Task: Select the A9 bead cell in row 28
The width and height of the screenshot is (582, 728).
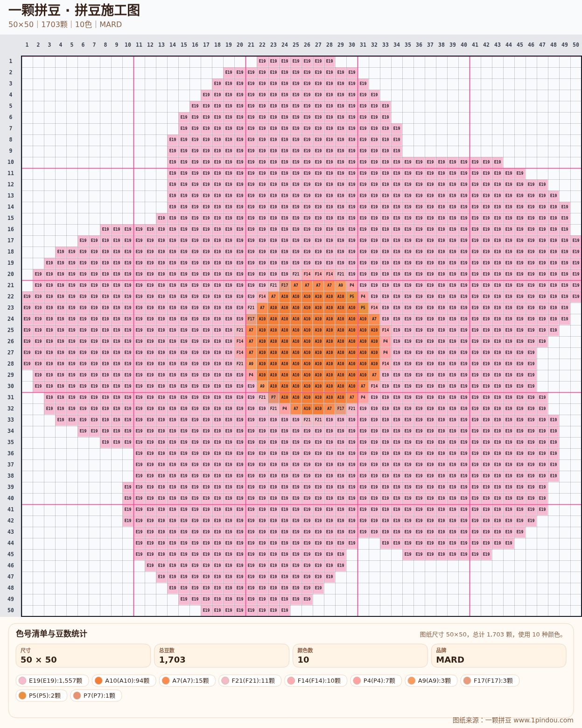Action: click(x=251, y=364)
